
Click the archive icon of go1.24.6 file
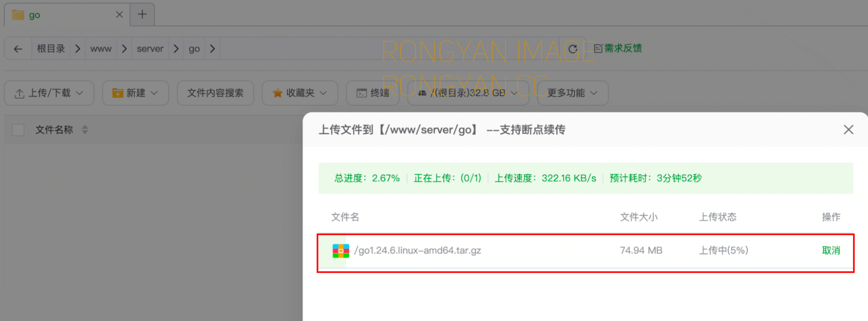coord(341,251)
